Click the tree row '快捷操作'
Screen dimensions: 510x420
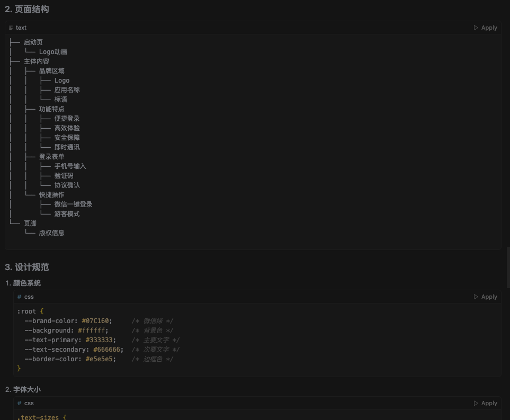point(52,194)
